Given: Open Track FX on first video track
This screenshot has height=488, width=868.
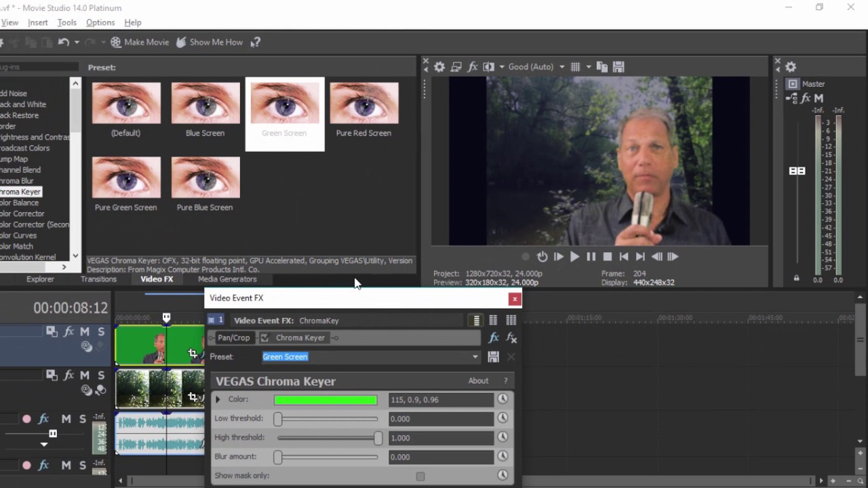Looking at the screenshot, I should (x=68, y=331).
